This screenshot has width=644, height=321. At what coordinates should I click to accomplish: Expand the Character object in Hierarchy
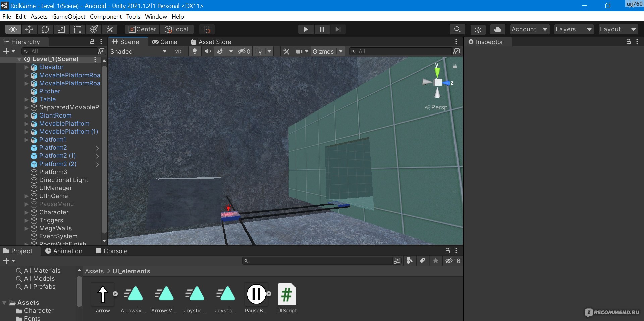(26, 212)
